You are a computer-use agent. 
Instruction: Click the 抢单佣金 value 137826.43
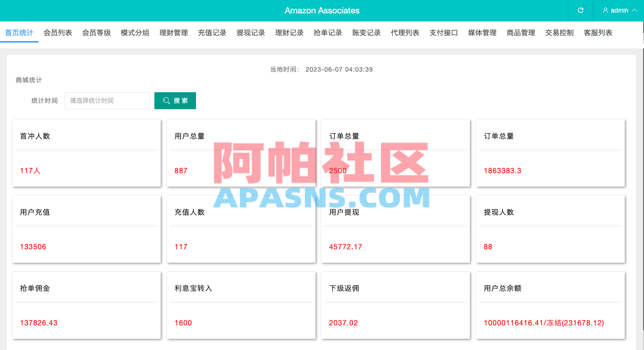click(x=39, y=323)
